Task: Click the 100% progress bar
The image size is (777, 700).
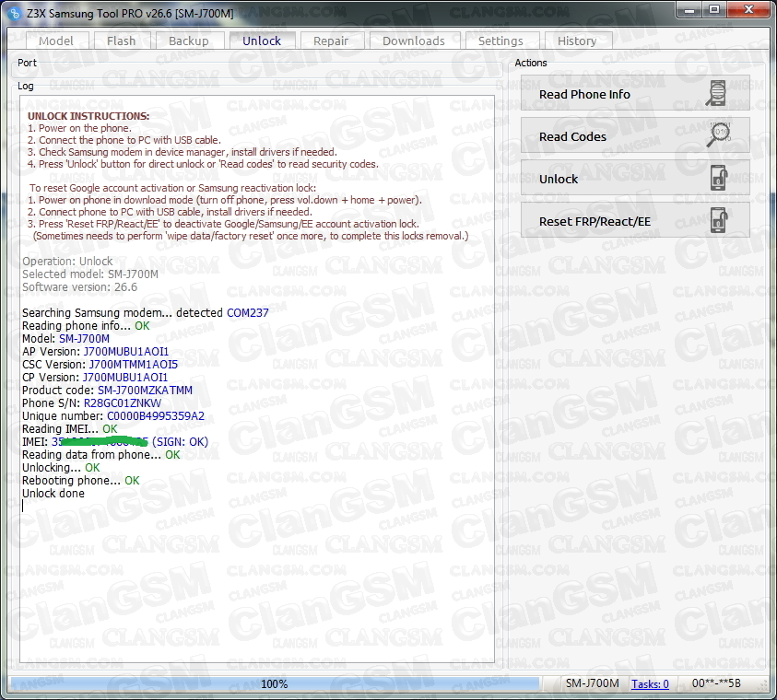Action: (275, 683)
